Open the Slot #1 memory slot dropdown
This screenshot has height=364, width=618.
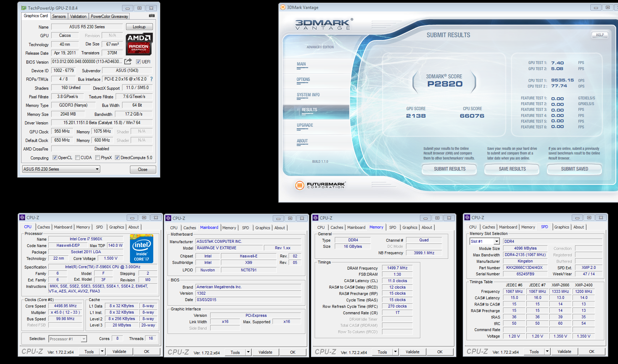point(484,241)
